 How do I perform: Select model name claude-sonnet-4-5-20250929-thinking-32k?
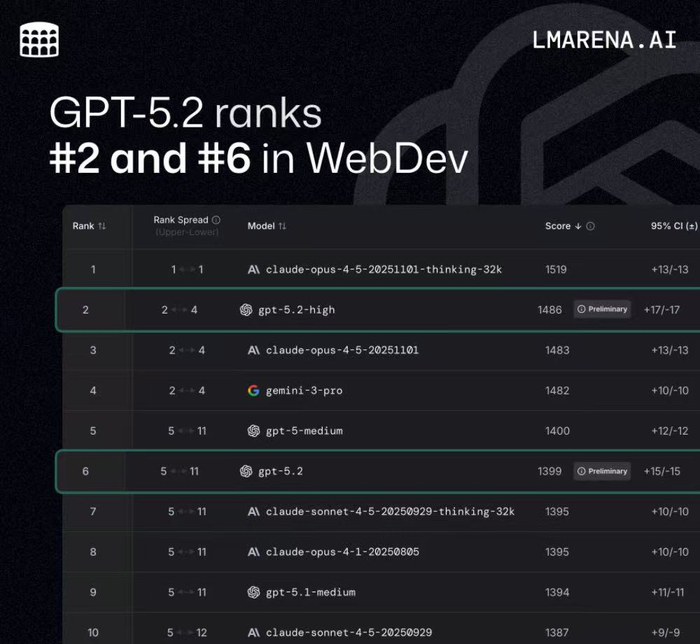(390, 511)
